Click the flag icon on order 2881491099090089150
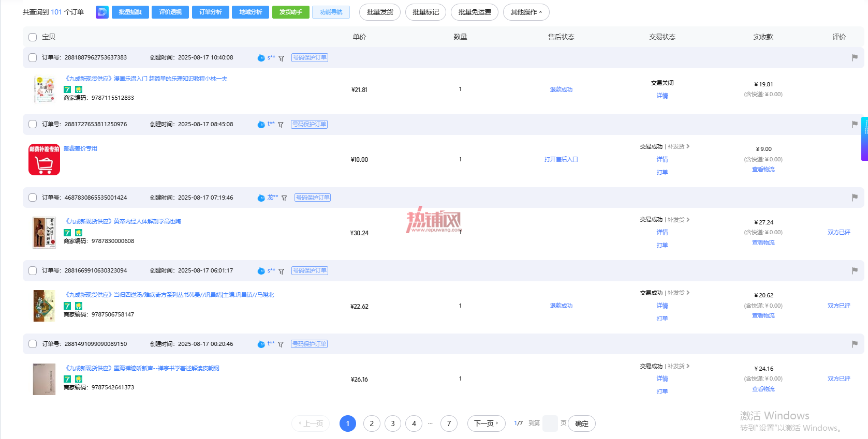868x439 pixels. click(854, 344)
